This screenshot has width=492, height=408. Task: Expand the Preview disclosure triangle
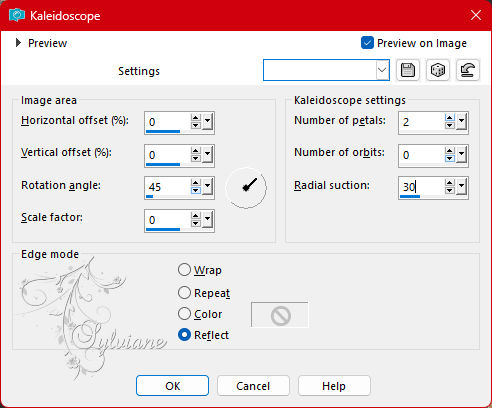(18, 43)
